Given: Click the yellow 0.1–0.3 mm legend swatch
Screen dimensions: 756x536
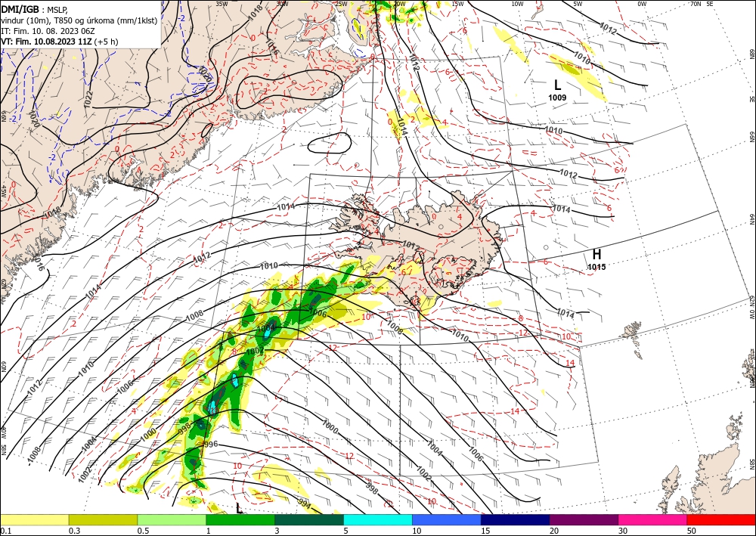Looking at the screenshot, I should click(34, 519).
